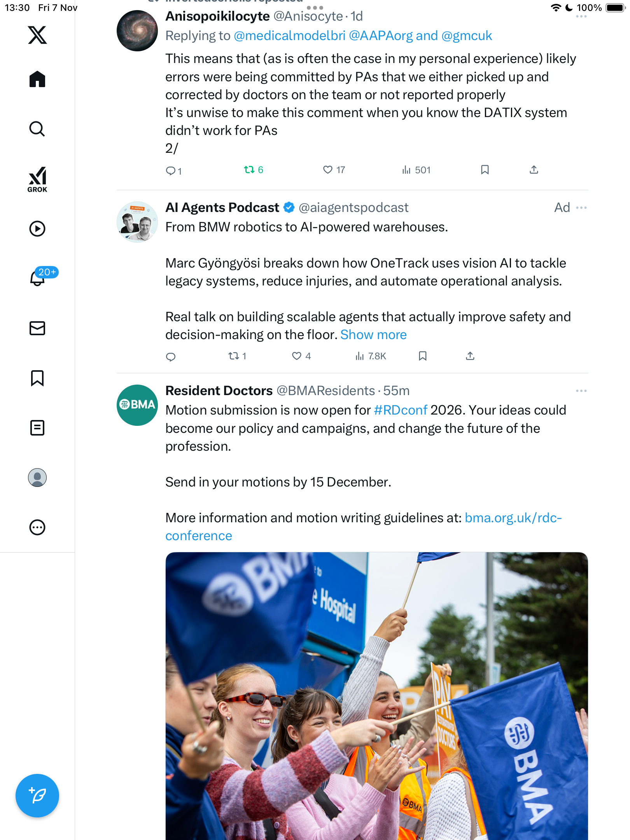Open Notifications bell with 20+ badge
630x840 pixels.
pos(38,278)
